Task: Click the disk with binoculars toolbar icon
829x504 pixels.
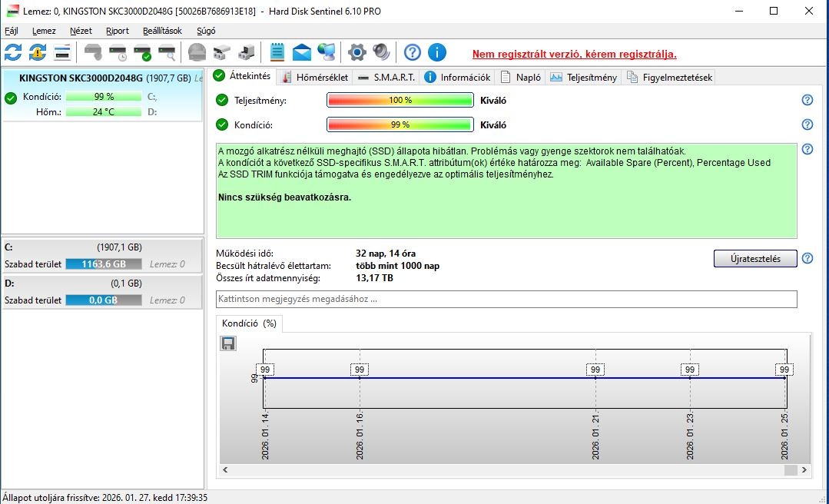Action: pyautogui.click(x=221, y=52)
